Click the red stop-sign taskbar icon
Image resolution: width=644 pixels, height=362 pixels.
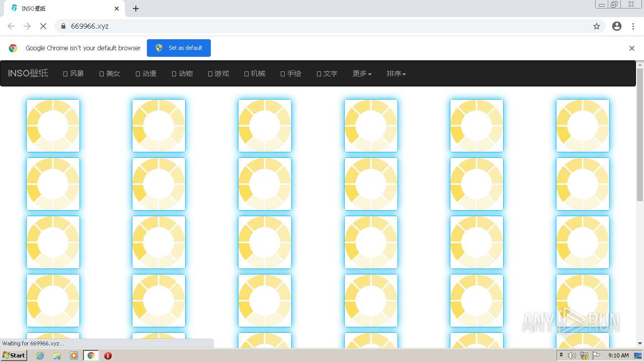click(x=108, y=355)
